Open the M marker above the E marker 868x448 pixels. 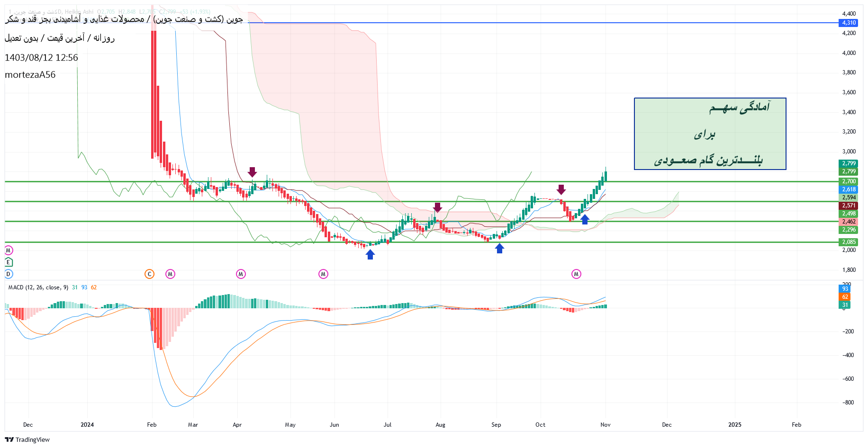(8, 250)
